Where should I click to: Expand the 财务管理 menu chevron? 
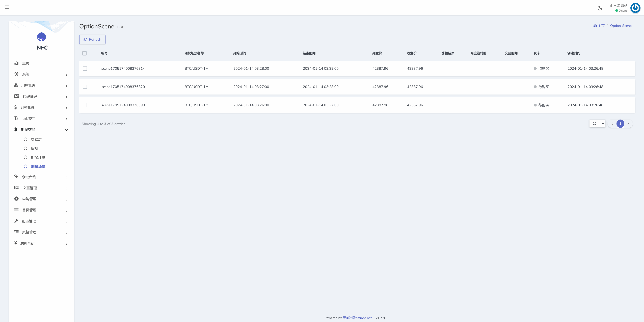pyautogui.click(x=67, y=108)
